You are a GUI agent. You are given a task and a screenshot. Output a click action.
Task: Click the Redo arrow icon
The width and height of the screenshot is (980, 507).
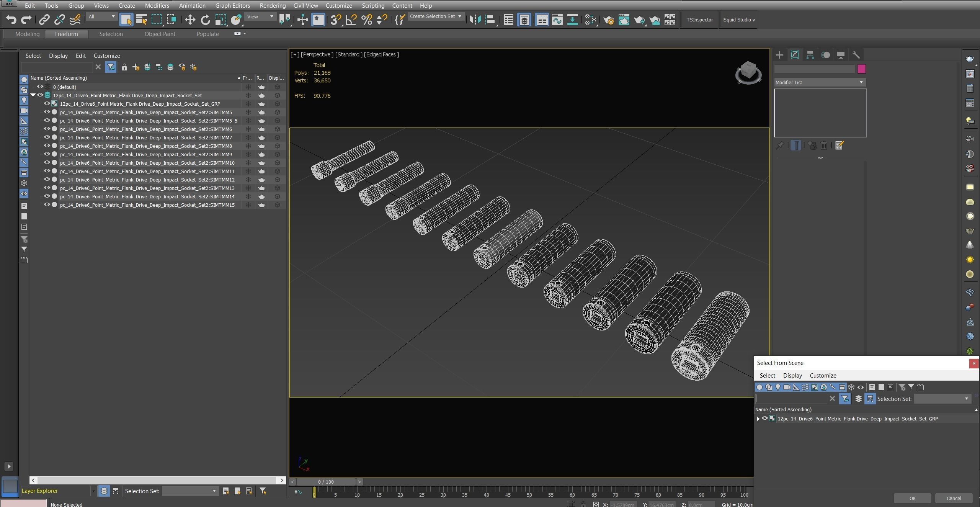point(26,20)
